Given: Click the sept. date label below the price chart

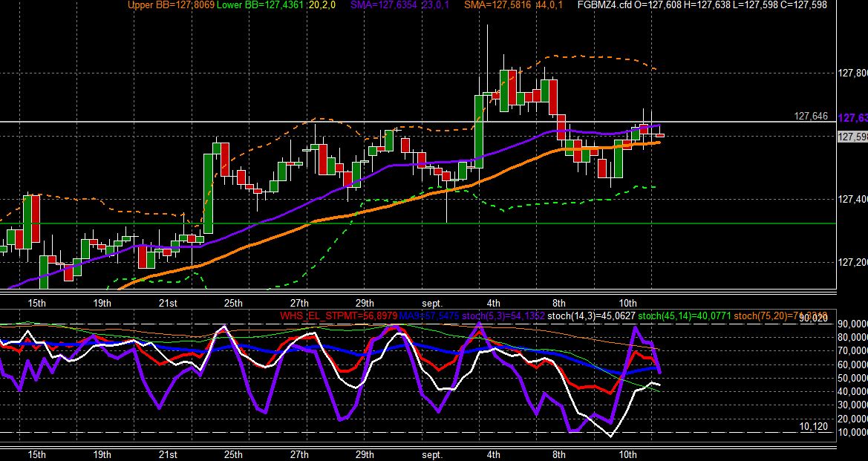Looking at the screenshot, I should pos(432,303).
